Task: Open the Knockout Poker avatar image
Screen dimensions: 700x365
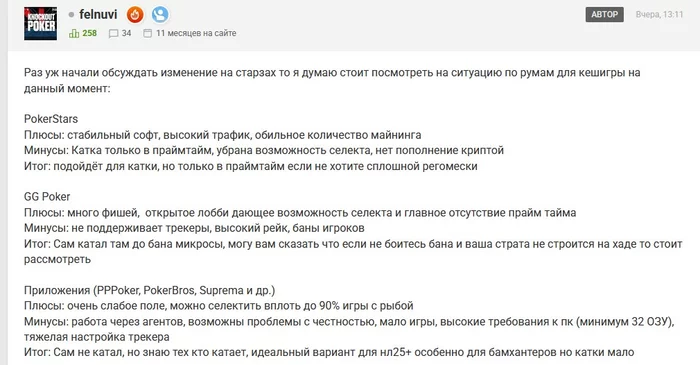Action: coord(40,24)
